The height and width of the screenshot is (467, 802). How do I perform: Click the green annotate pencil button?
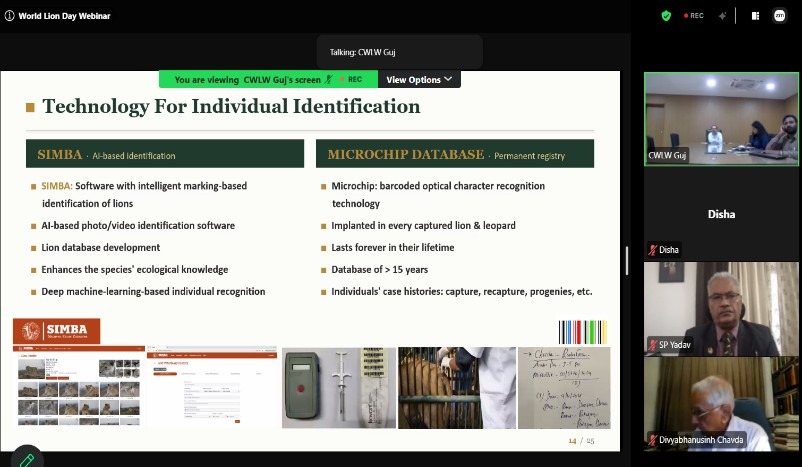[27, 459]
